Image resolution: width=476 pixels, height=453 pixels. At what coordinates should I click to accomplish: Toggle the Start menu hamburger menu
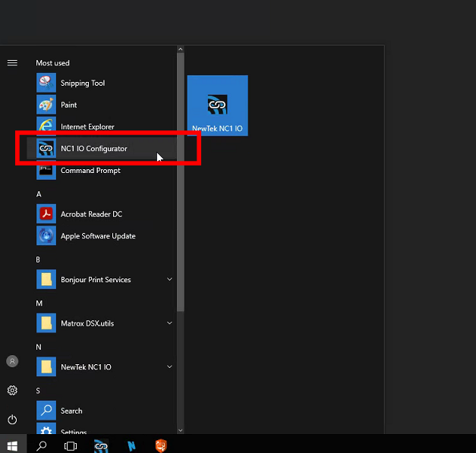point(12,63)
